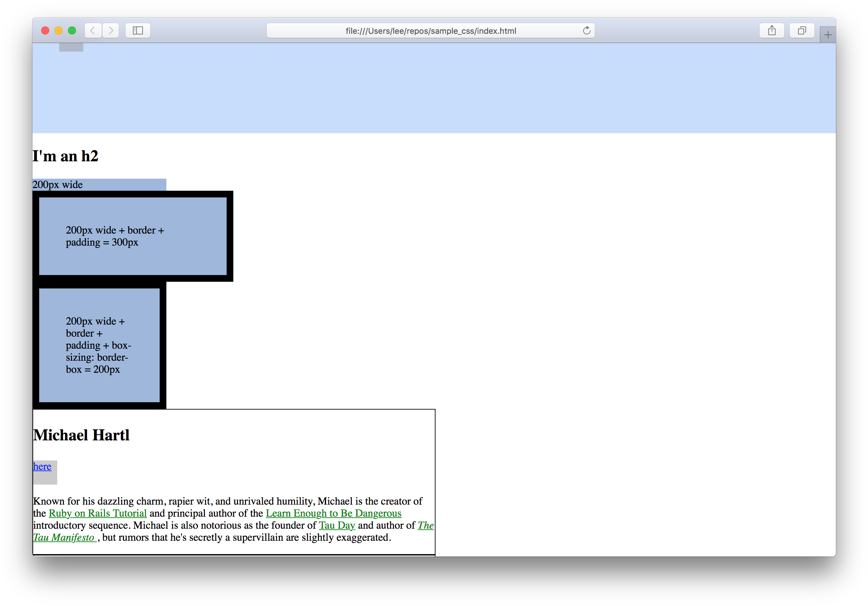The width and height of the screenshot is (868, 606).
Task: Show all tabs overview icon
Action: pos(802,30)
